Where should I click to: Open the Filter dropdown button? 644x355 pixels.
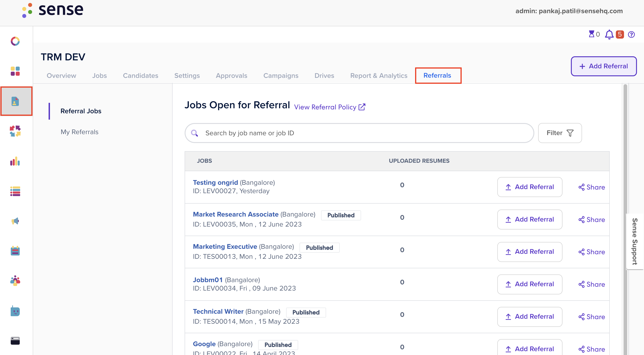(x=560, y=133)
